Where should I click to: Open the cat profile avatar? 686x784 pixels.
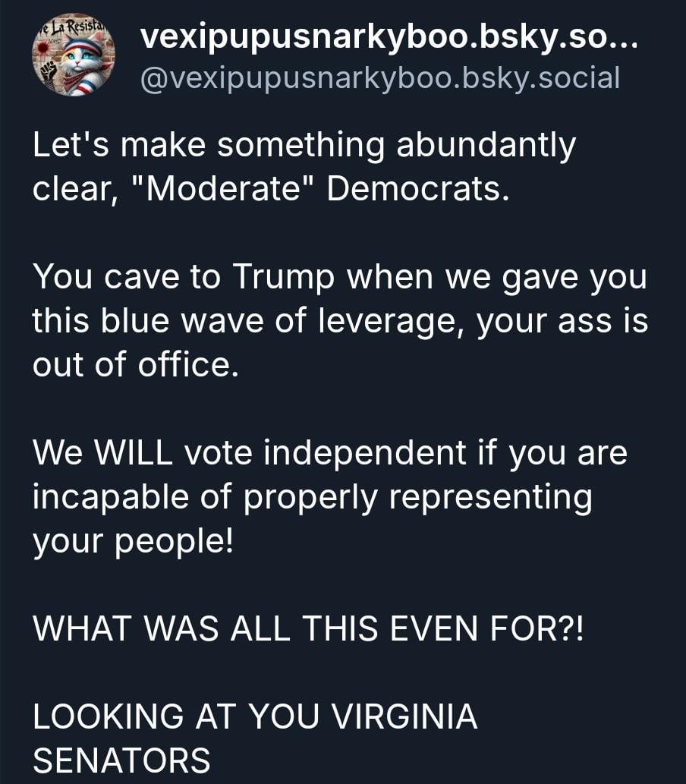(x=74, y=55)
